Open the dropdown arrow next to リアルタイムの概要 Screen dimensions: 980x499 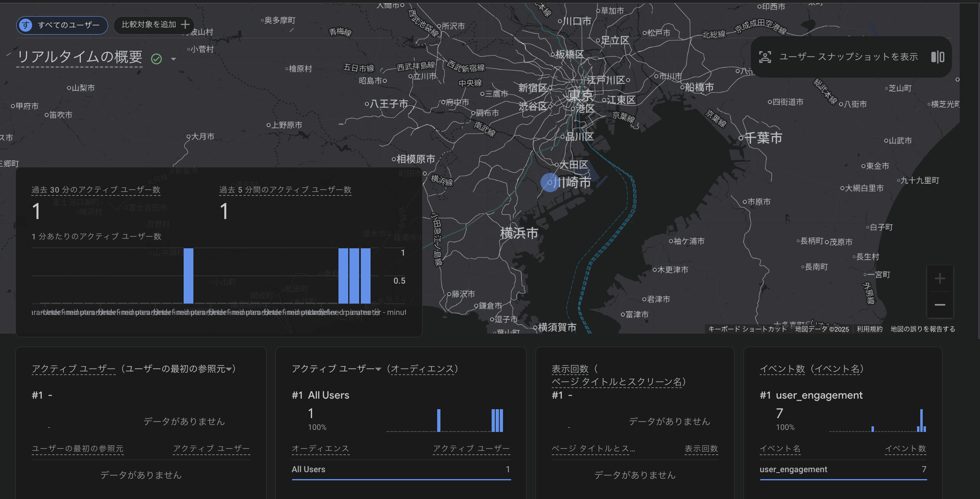[173, 59]
